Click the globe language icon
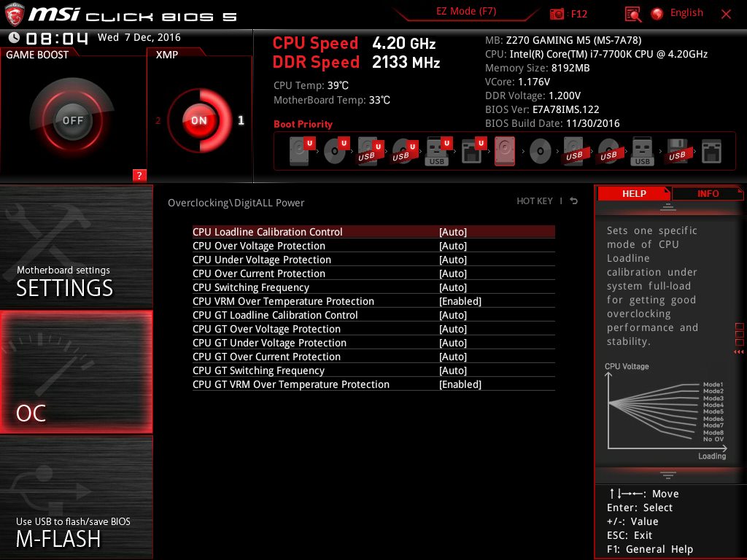 tap(657, 14)
